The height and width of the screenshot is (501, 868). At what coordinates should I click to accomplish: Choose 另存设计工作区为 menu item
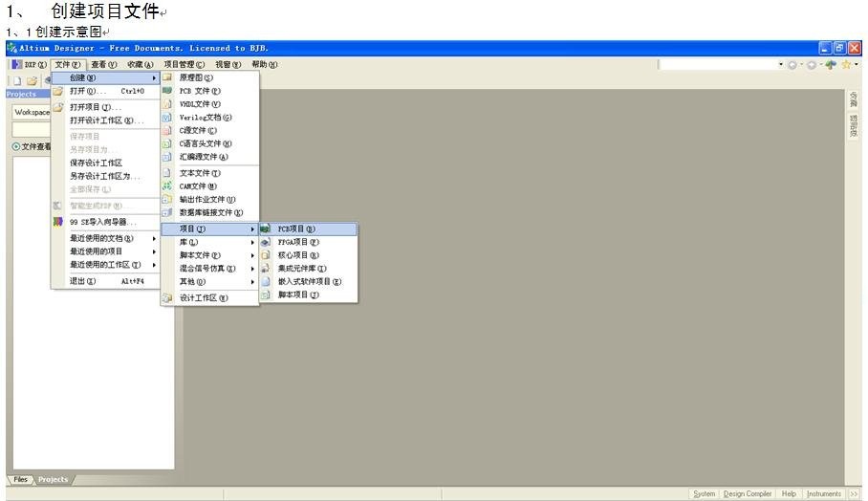pyautogui.click(x=106, y=176)
